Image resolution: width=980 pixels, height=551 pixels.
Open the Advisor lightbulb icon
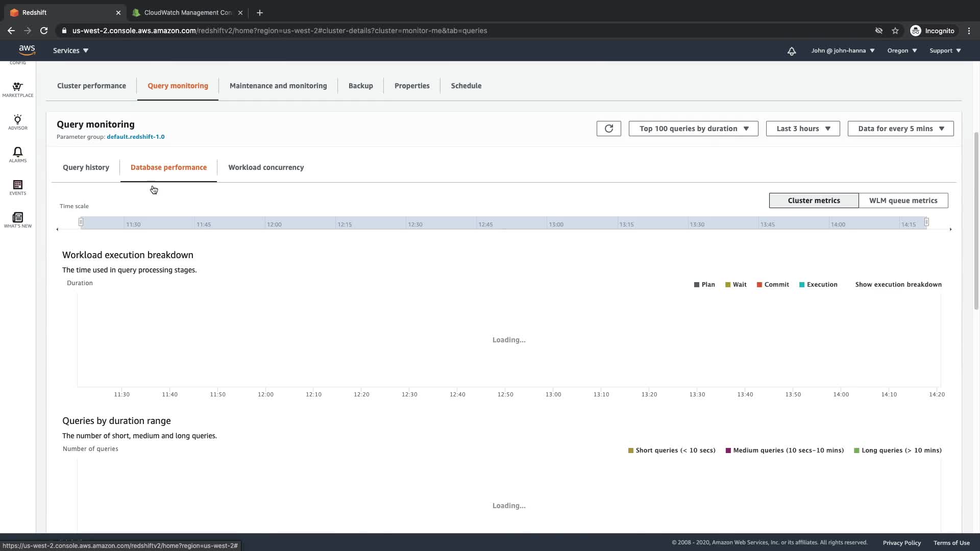tap(17, 122)
